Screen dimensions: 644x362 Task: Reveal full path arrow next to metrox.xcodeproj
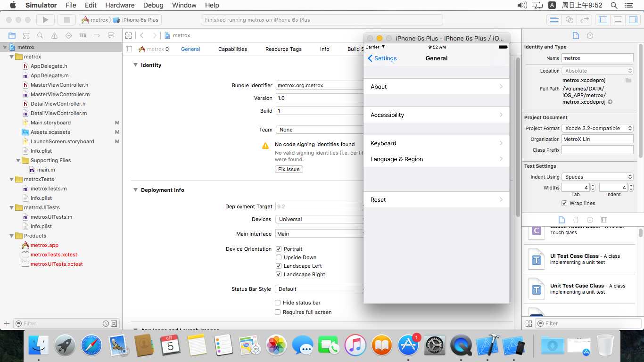[610, 102]
